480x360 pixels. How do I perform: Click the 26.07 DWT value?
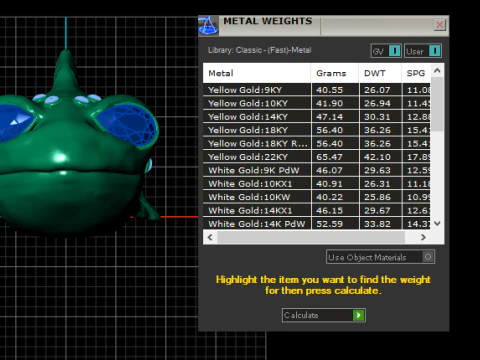(x=377, y=90)
